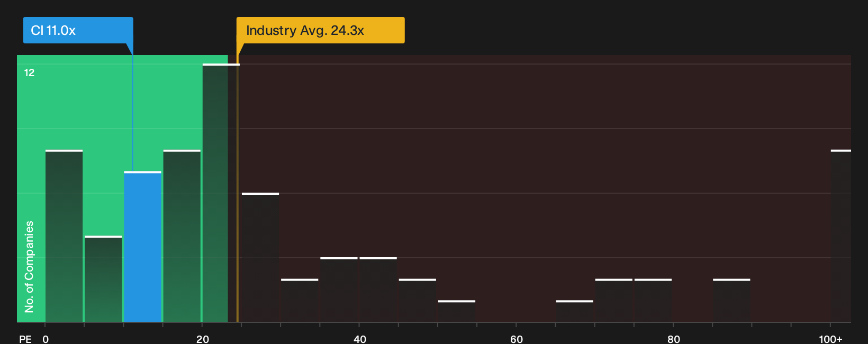Select the blue highlighted CI histogram bar

point(142,247)
